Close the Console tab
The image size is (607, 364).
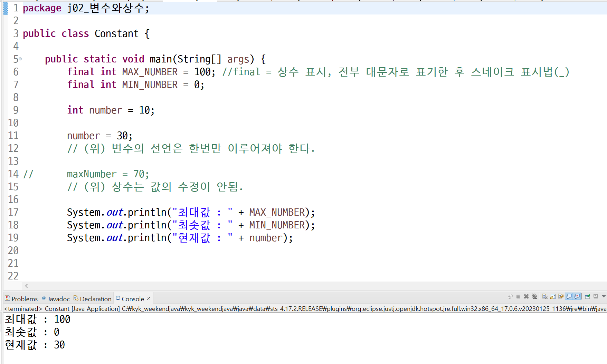[x=149, y=298]
